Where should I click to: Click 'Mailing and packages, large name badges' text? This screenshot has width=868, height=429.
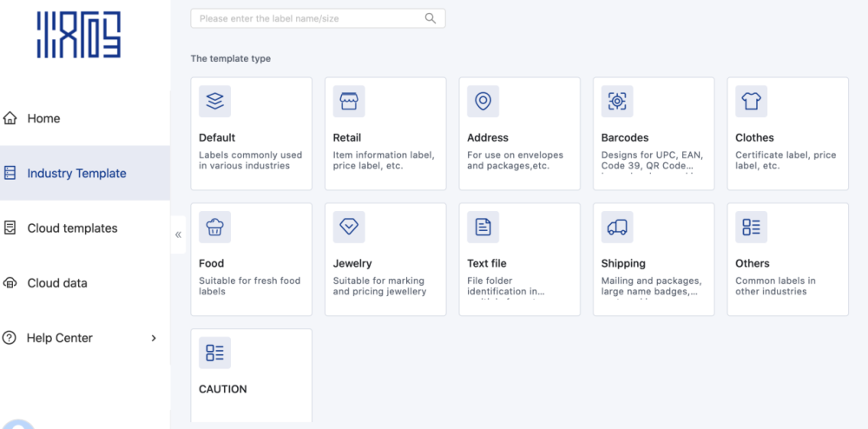coord(652,286)
